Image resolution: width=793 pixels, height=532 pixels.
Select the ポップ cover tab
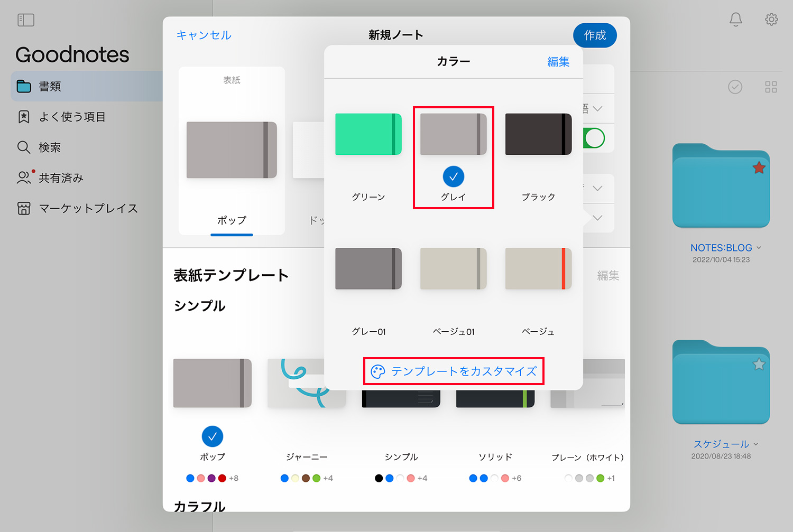[232, 220]
